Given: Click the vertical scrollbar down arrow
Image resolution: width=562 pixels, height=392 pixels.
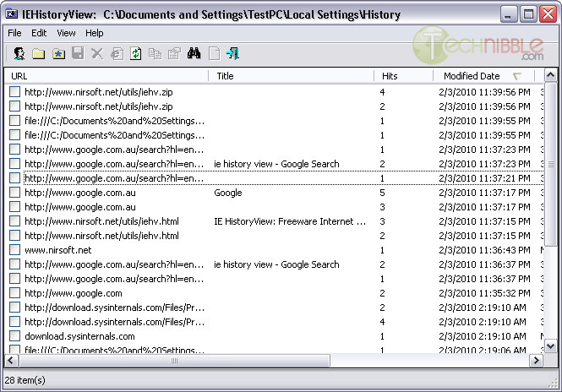Looking at the screenshot, I should coord(550,346).
